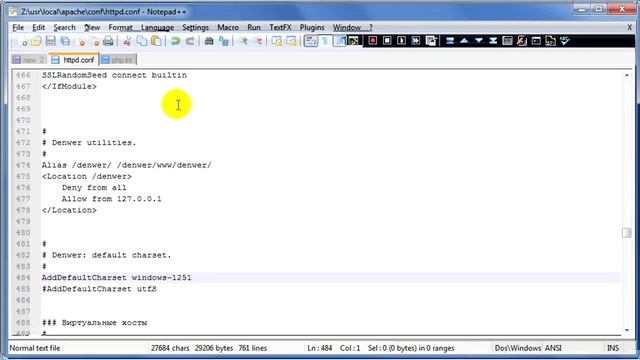Toggle INS insert mode in status bar

coord(613,348)
